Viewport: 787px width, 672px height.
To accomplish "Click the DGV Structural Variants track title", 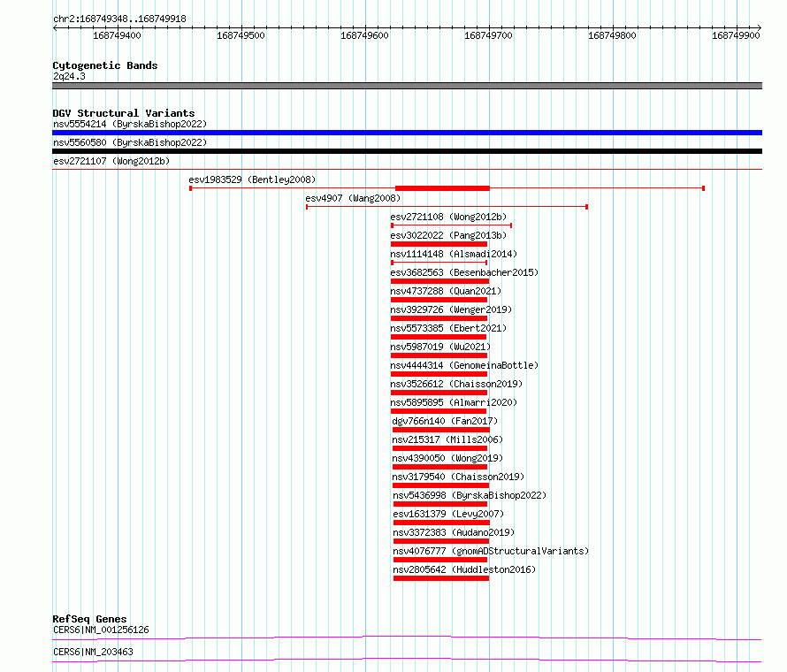I will pos(123,113).
